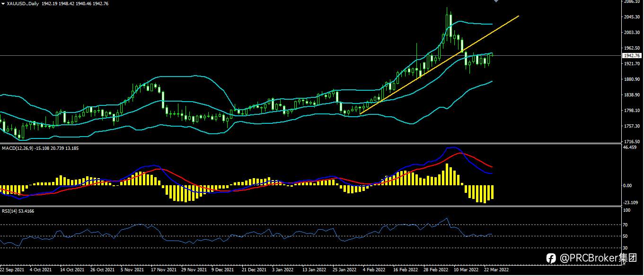Click the -23.109 MACD scale value
The width and height of the screenshot is (644, 276).
coord(630,202)
